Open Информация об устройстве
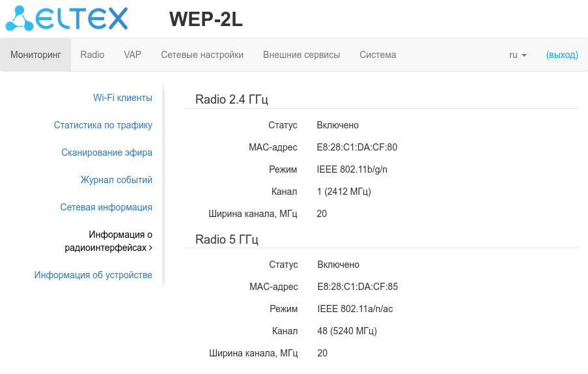The image size is (588, 374). (x=93, y=275)
